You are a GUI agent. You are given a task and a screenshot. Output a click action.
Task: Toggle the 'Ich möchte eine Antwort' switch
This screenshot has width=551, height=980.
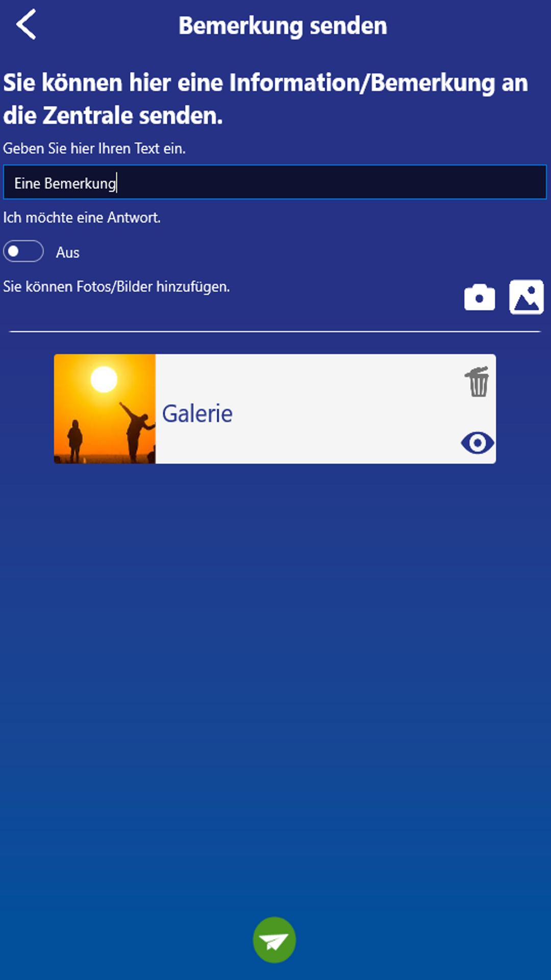click(x=23, y=251)
